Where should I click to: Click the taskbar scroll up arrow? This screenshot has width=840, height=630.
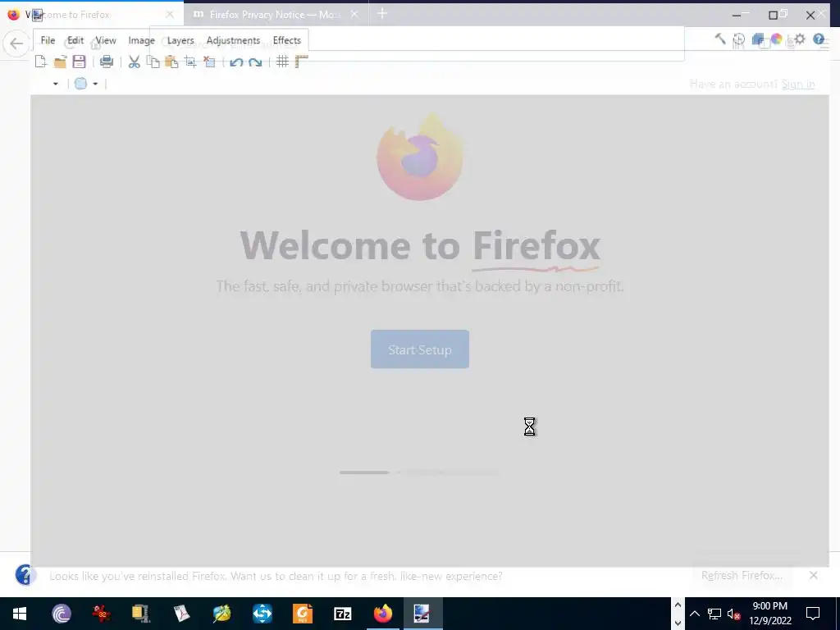point(678,605)
